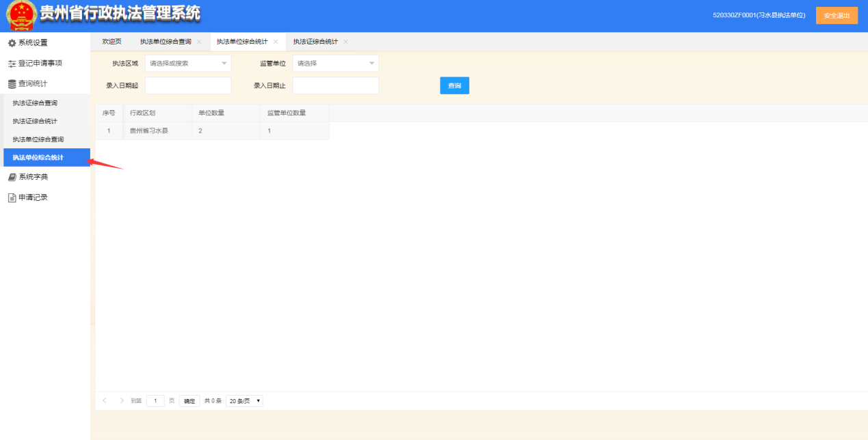Switch to the 执法证综合统计 tab
Viewport: 868px width, 440px height.
315,42
